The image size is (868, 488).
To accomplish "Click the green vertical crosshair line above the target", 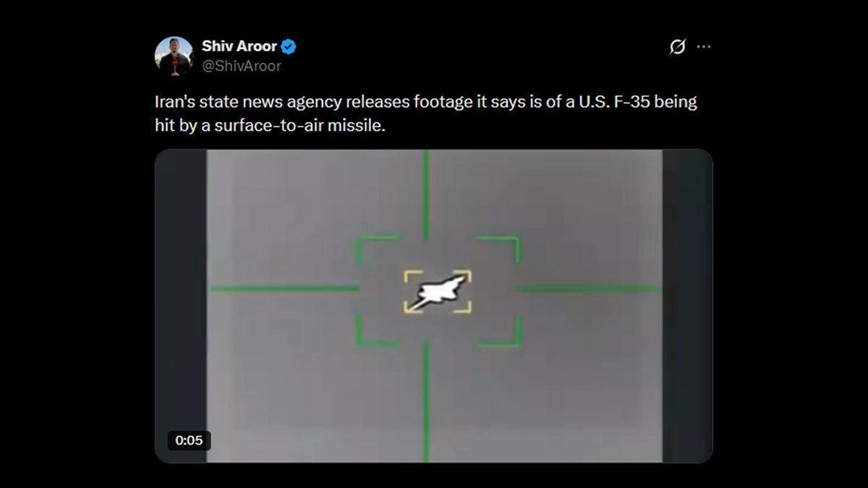I will [426, 195].
